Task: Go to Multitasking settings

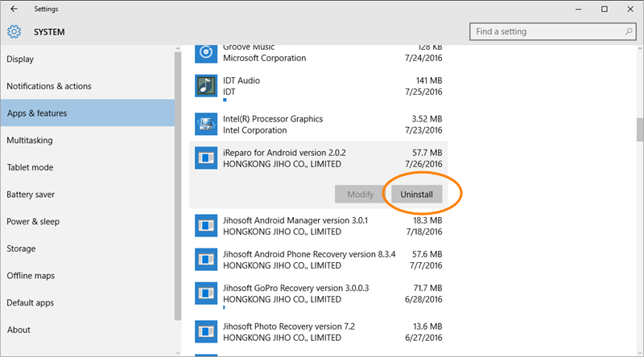Action: coord(88,141)
